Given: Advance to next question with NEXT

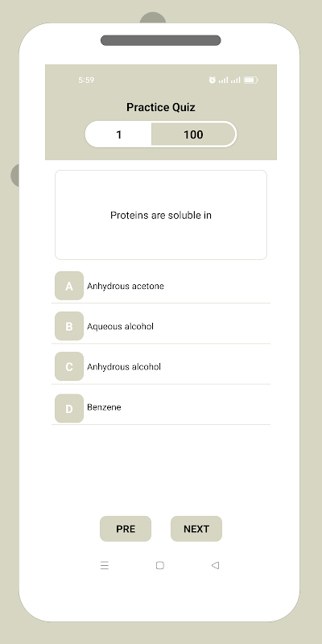Looking at the screenshot, I should pos(196,529).
